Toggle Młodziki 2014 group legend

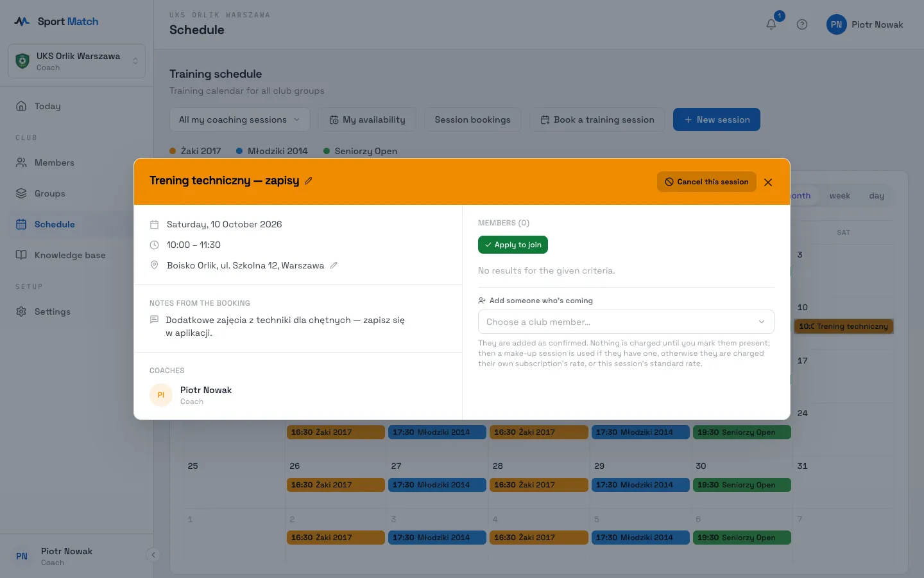272,151
